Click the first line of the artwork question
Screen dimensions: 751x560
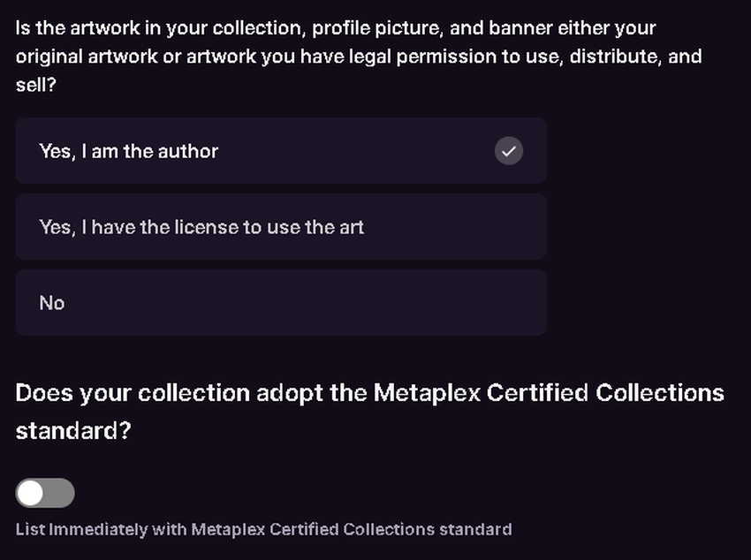click(x=336, y=28)
